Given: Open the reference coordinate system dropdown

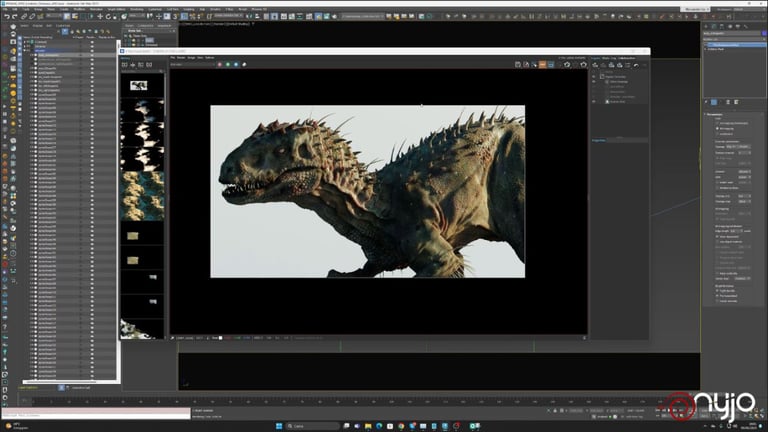Looking at the screenshot, I should click(136, 17).
